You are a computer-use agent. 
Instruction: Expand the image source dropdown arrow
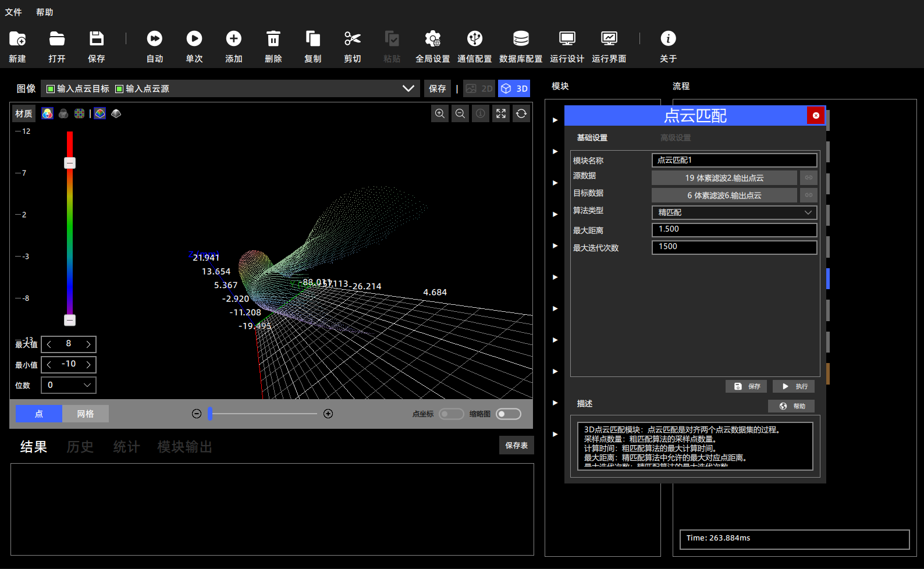click(x=408, y=88)
